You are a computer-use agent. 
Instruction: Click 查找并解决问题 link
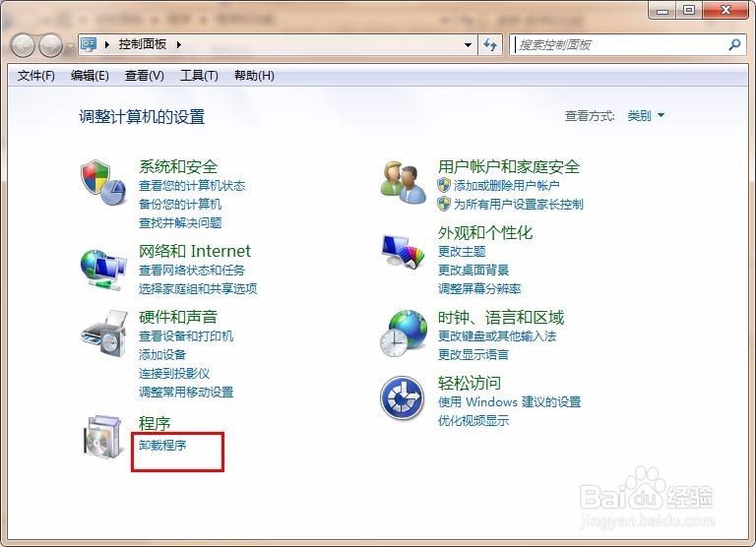coord(180,223)
